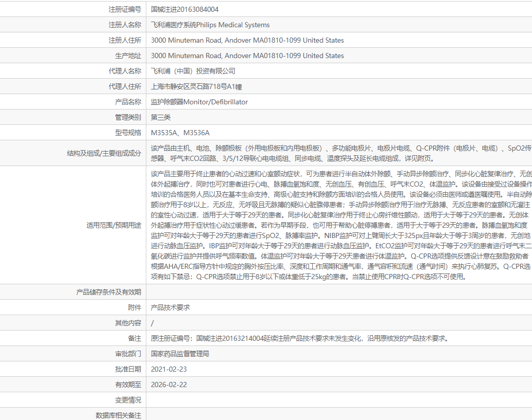Click agent name 飞利浦（中国）投资有限公司
This screenshot has height=420, width=532.
click(193, 71)
